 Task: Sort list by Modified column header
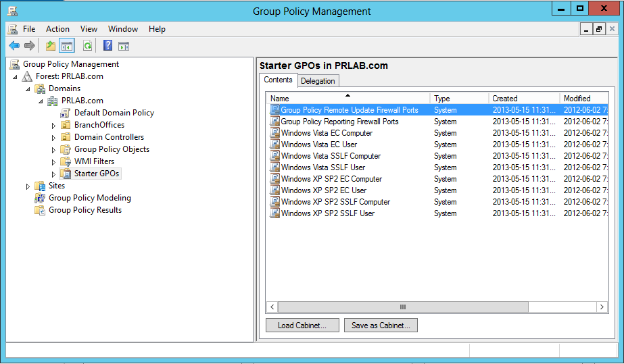(x=584, y=98)
